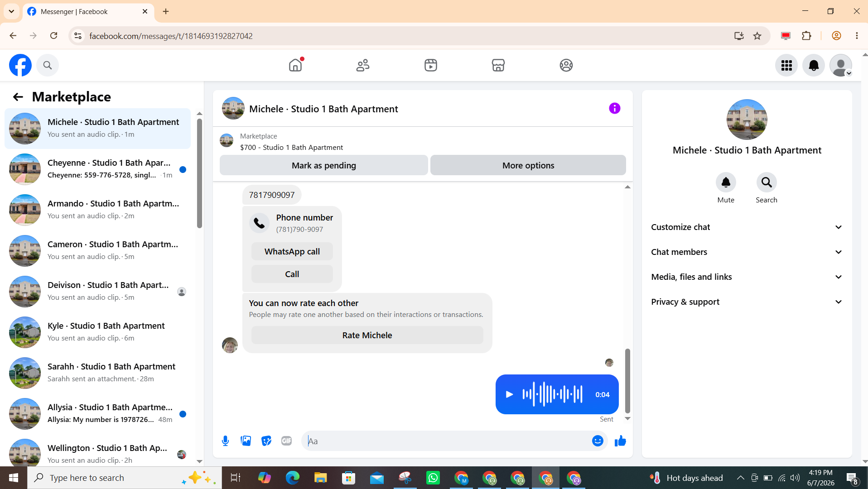
Task: Open the emoji picker
Action: [598, 441]
